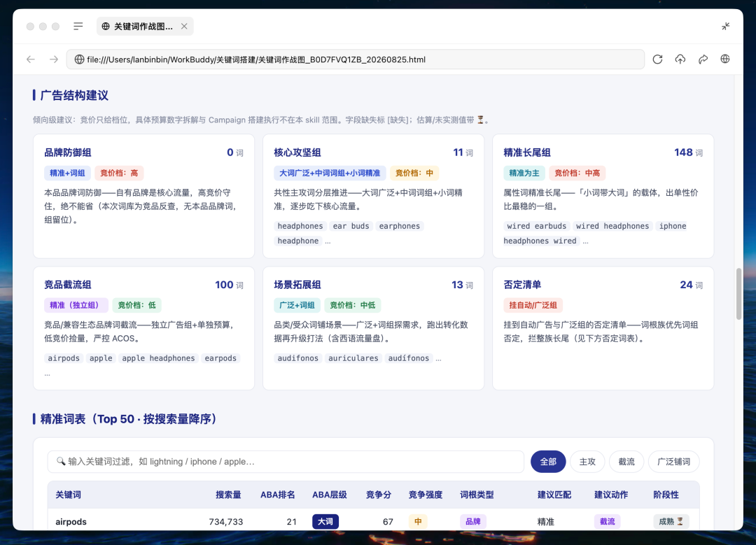Click the 竞价档：中低 tag
Viewport: 756px width, 545px height.
coord(352,305)
